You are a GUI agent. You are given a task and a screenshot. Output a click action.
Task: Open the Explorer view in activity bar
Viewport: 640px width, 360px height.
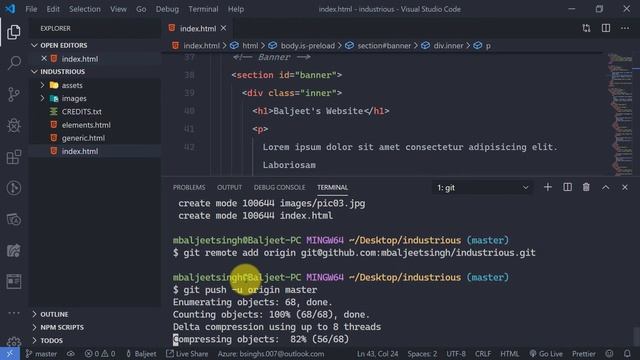13,32
